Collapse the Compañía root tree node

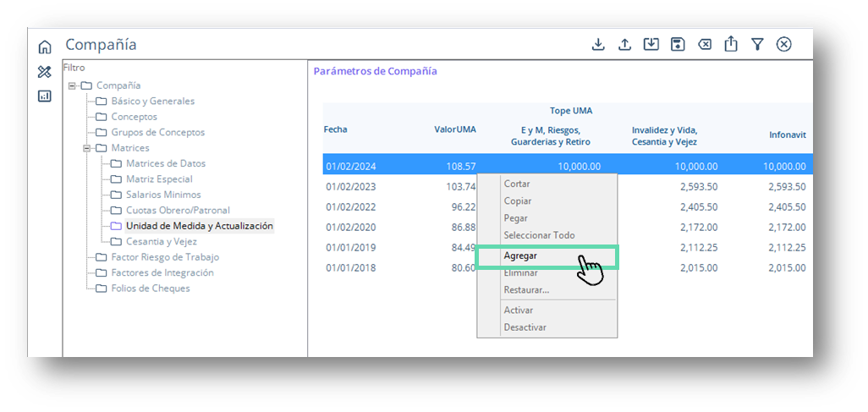pyautogui.click(x=73, y=85)
